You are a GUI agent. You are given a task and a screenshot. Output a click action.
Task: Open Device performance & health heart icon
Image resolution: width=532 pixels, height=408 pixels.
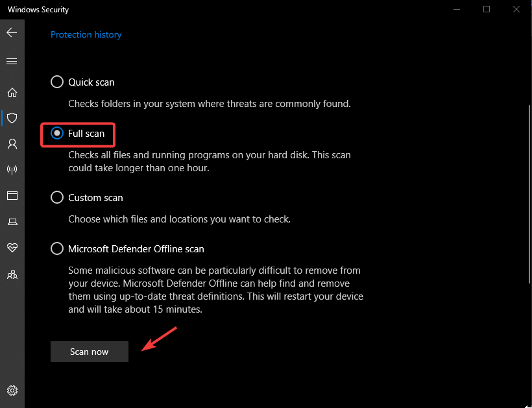[x=12, y=248]
